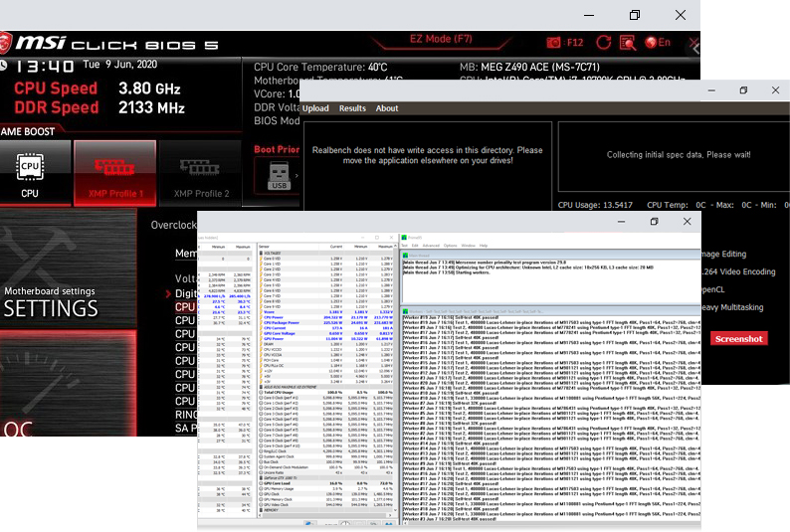Switch to EZ Mode (F7) in BIOS
790x532 pixels.
[441, 39]
